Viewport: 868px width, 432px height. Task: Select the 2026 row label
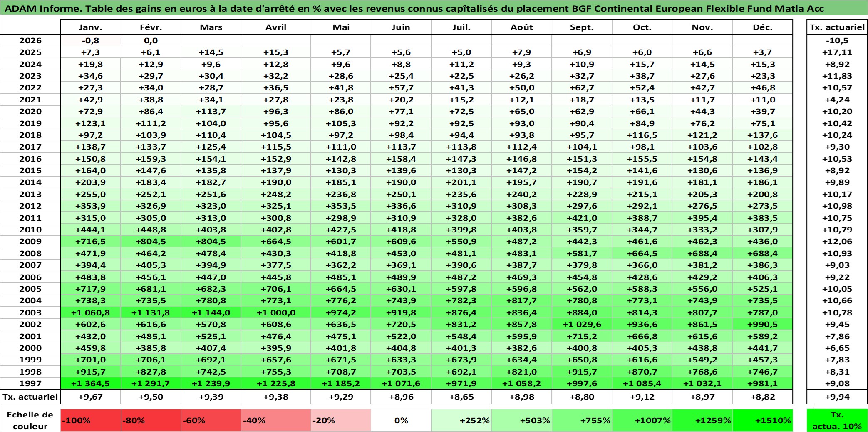[30, 41]
